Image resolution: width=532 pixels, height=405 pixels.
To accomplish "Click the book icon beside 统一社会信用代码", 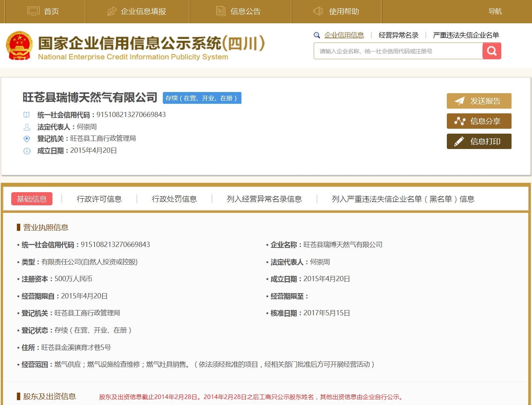I will (x=27, y=115).
